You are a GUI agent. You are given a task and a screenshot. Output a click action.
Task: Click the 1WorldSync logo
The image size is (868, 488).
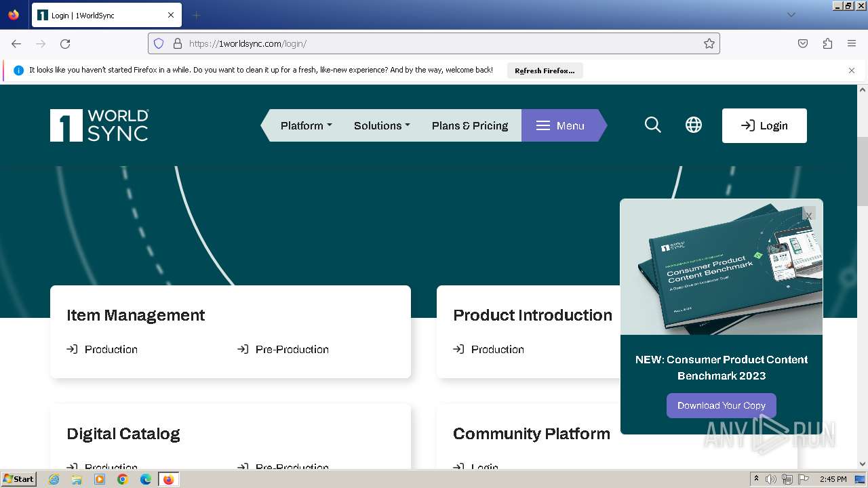tap(99, 125)
